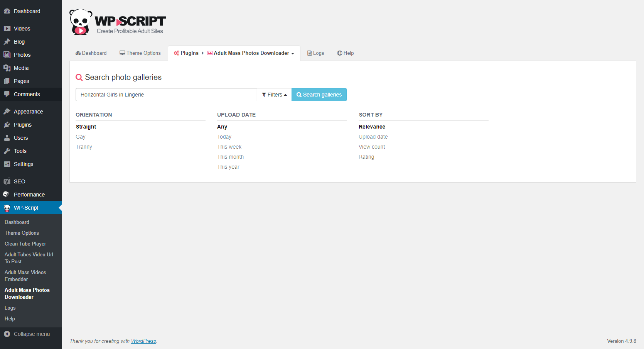Click the Media library icon

point(7,68)
